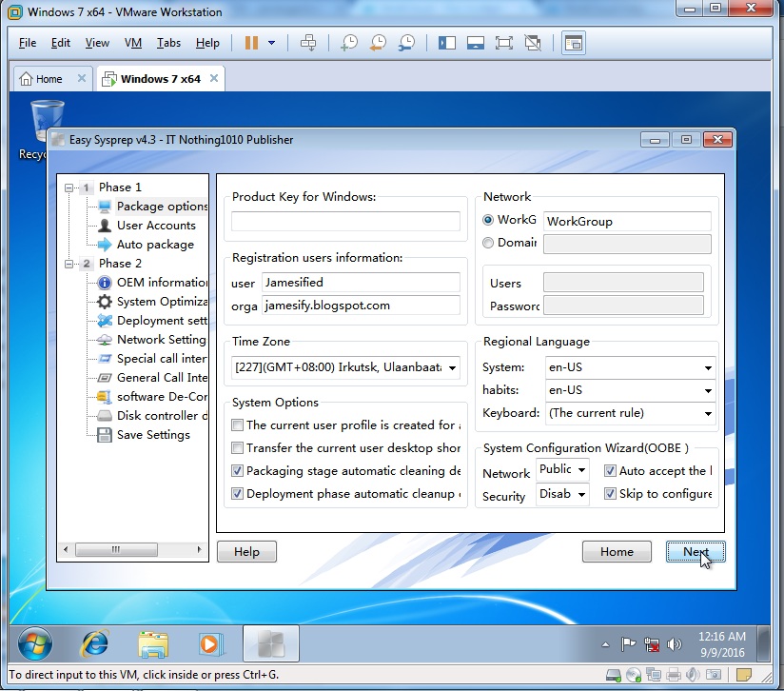Click the VMware hard disk status icon

(x=614, y=676)
